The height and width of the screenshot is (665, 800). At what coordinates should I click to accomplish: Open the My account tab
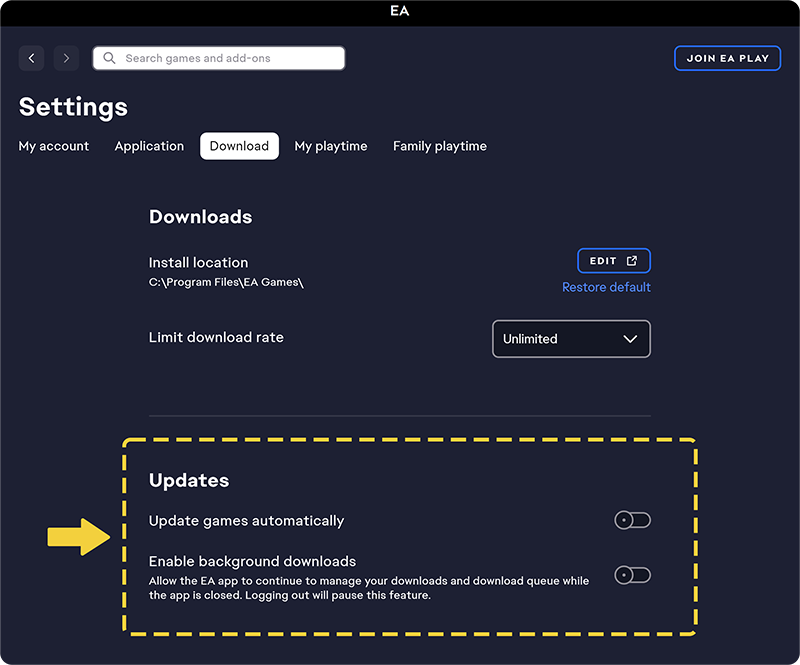(54, 146)
